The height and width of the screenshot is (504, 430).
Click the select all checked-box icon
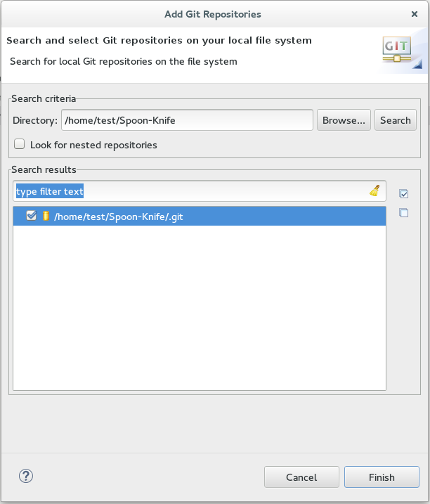tap(403, 193)
